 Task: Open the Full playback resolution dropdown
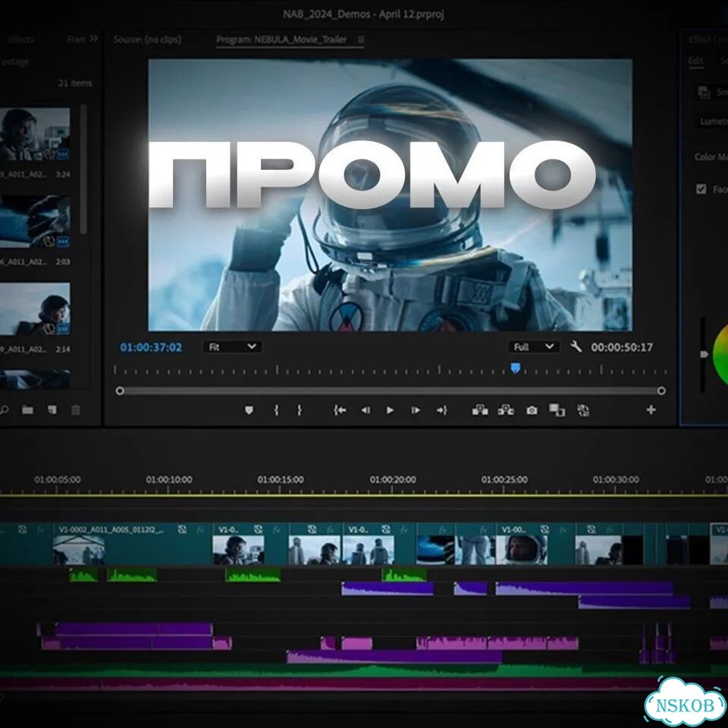[533, 347]
